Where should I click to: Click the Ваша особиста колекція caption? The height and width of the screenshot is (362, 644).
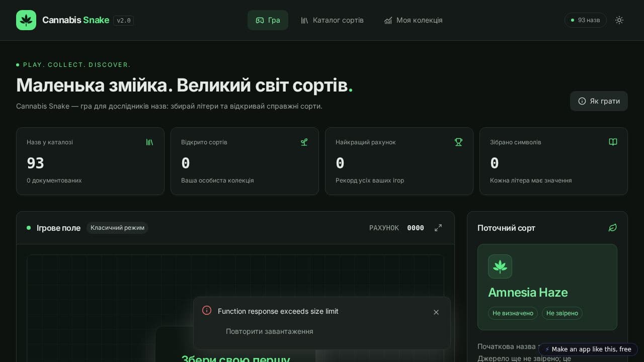tap(217, 180)
